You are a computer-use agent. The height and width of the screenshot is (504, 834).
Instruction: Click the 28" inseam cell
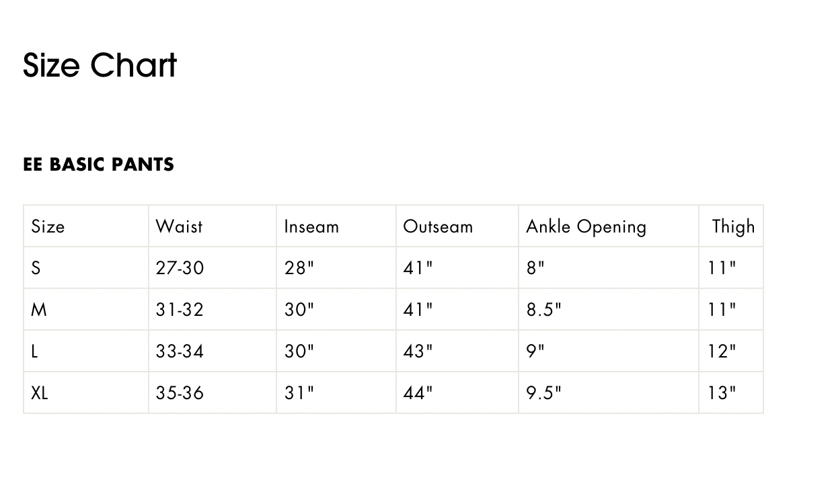[299, 268]
